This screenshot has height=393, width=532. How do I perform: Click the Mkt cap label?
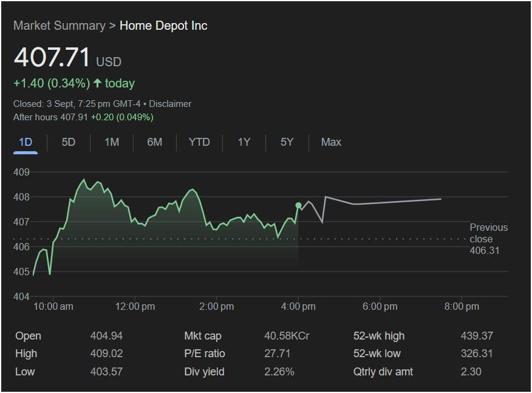[x=203, y=336]
